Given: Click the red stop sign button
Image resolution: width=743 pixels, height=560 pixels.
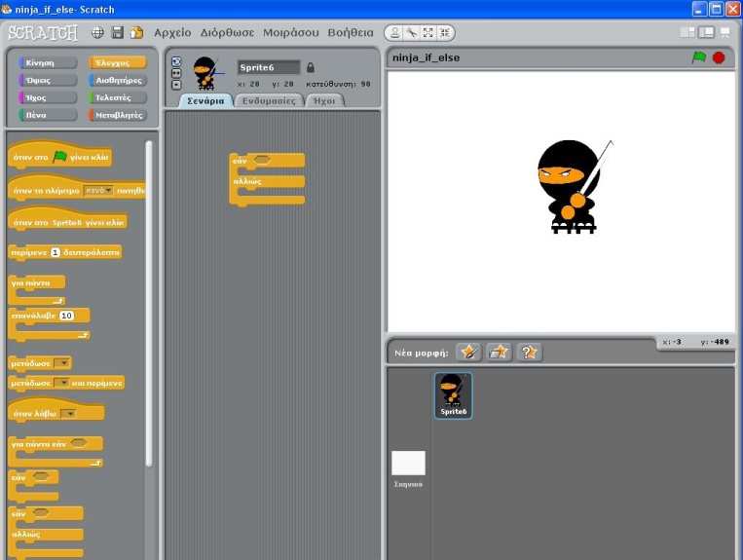Looking at the screenshot, I should [719, 57].
